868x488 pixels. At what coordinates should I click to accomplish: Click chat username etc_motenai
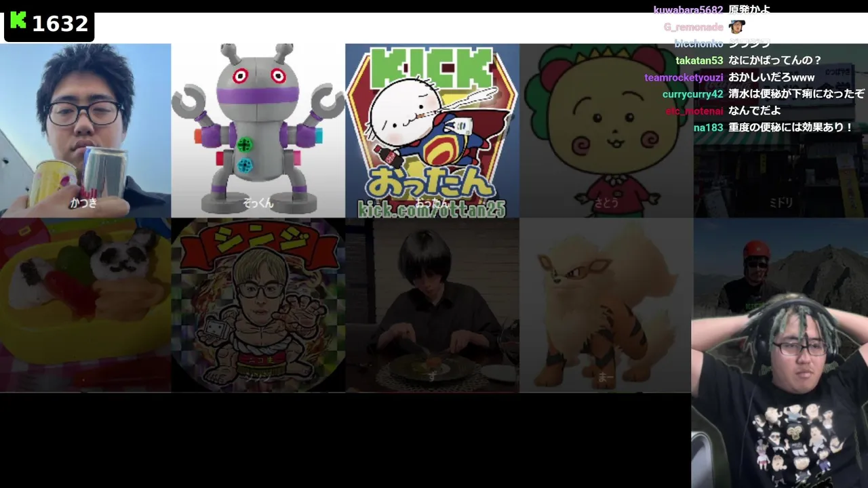(694, 110)
